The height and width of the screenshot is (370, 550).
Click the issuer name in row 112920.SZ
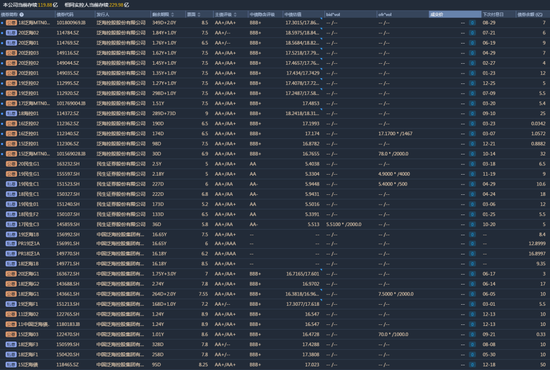(x=121, y=93)
